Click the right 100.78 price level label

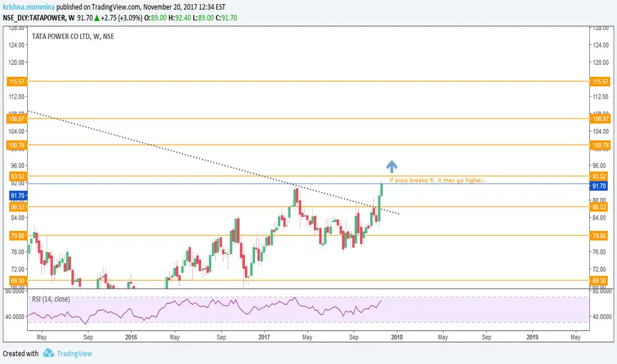tap(600, 145)
